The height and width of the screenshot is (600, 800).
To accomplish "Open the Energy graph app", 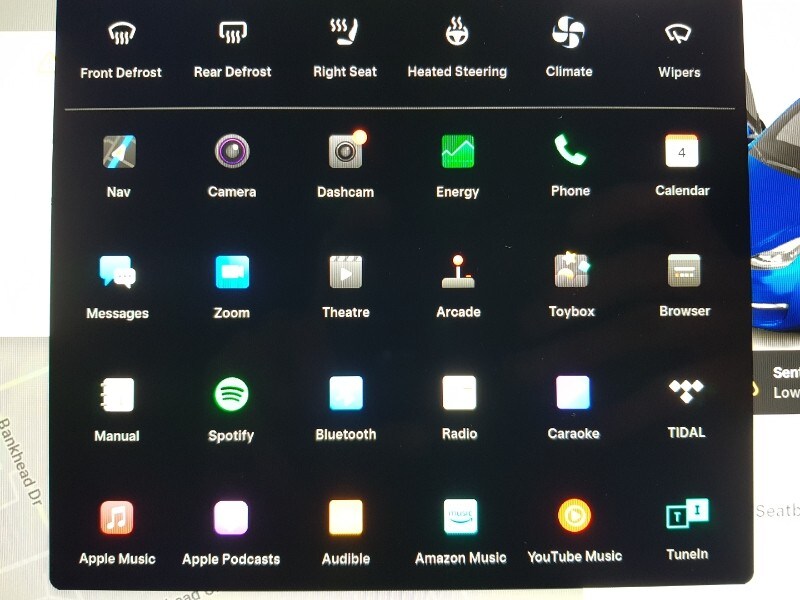I will click(458, 153).
